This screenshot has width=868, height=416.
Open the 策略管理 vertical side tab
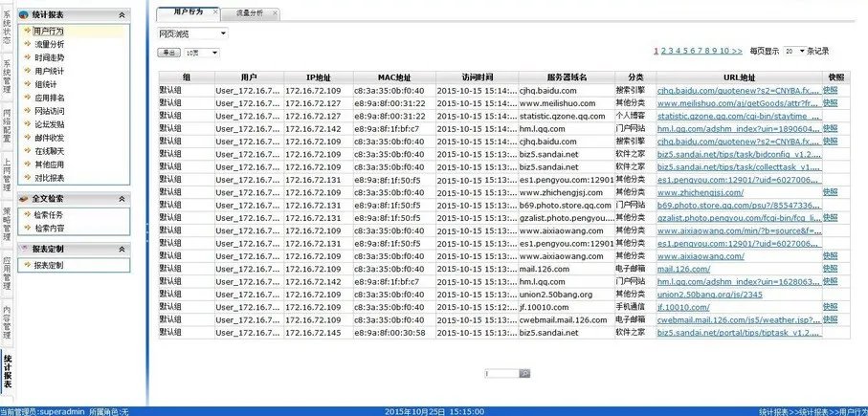[7, 225]
